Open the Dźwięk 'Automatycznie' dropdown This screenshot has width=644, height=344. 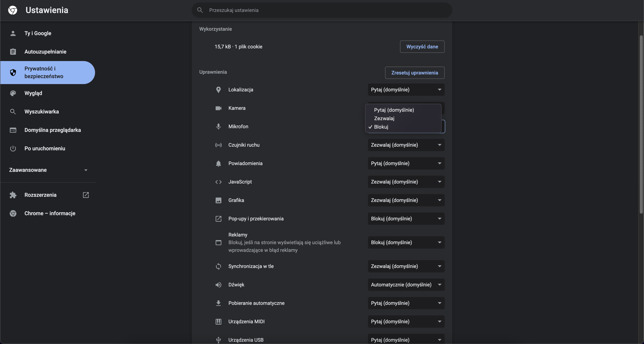[x=406, y=285]
